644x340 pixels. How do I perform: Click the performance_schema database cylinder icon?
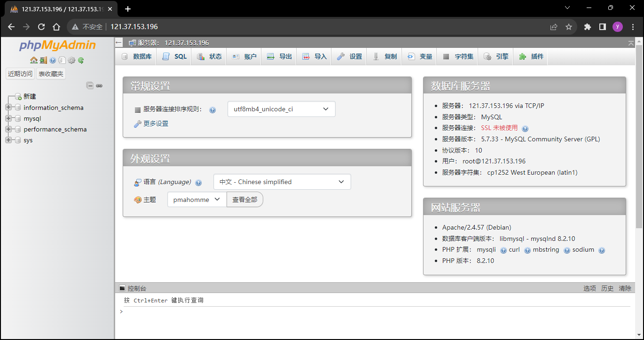[x=18, y=129]
